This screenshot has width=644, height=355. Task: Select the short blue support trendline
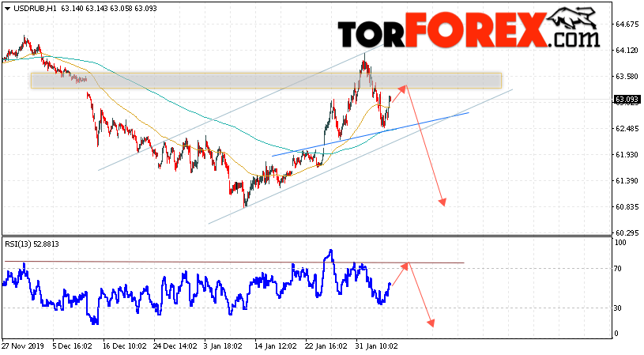370,134
